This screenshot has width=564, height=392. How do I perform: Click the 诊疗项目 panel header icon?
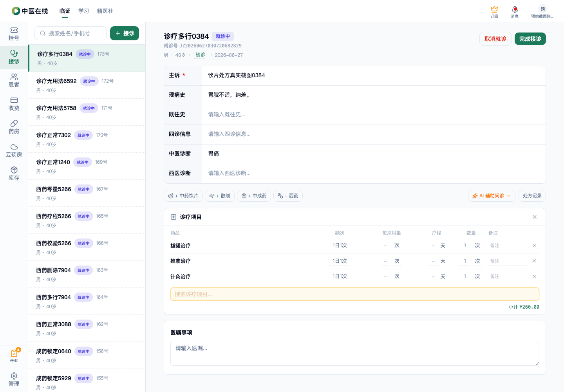point(174,217)
